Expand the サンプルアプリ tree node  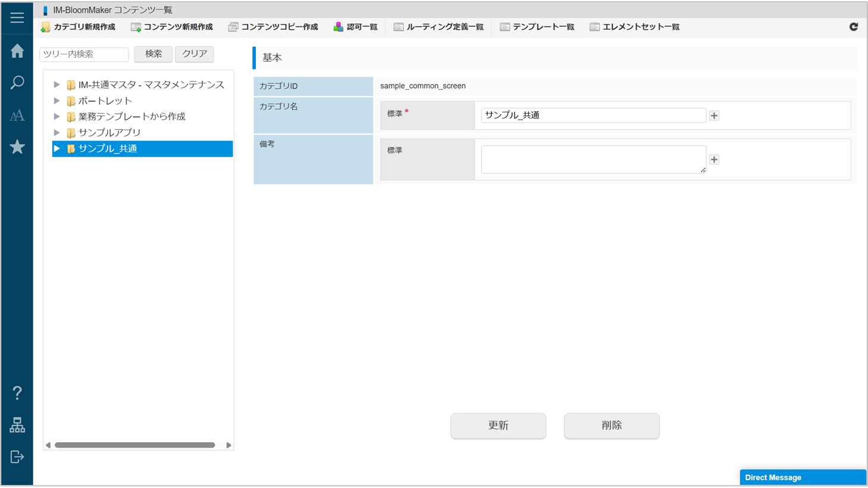click(x=57, y=133)
